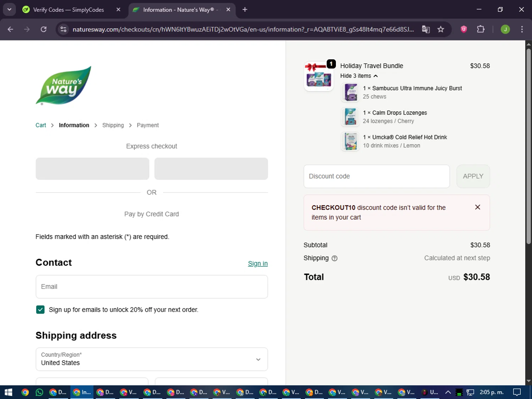Click the page's vertical scrollbar thumb

528,146
